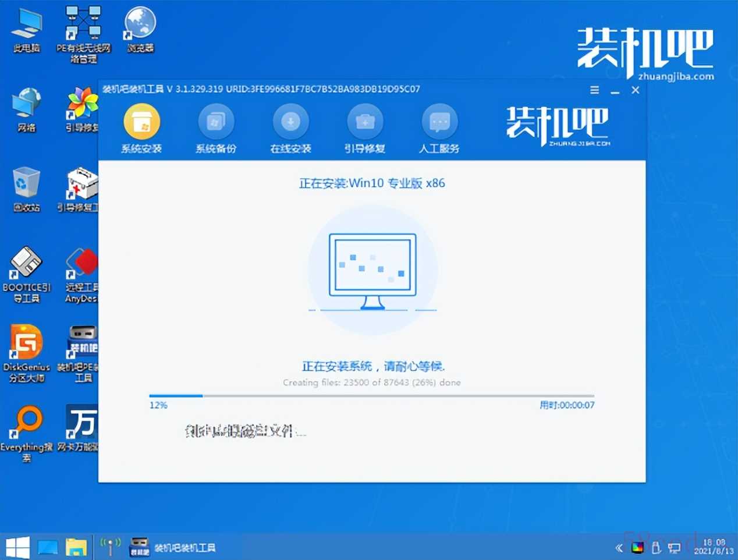Open the 引导修复 tool icon

[x=365, y=122]
